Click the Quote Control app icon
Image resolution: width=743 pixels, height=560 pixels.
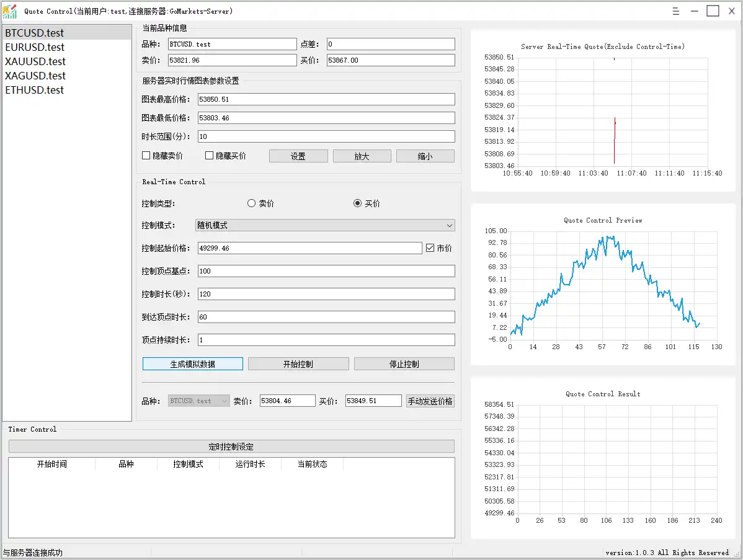click(10, 11)
